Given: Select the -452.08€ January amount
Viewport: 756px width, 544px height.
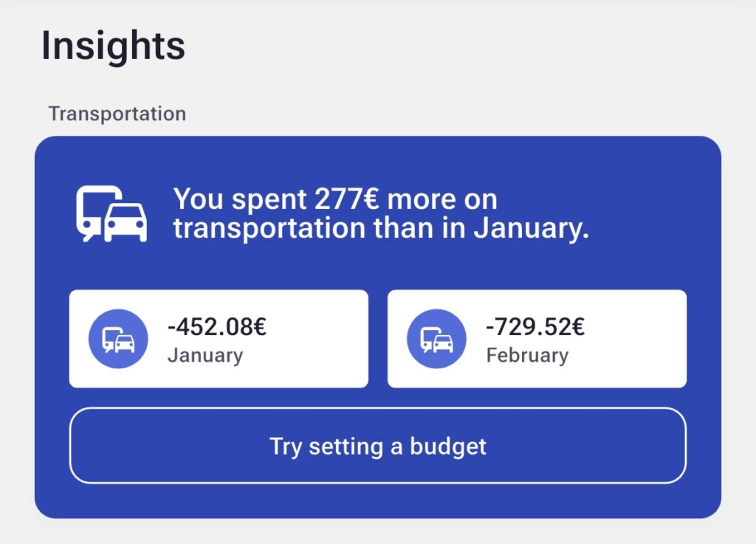Looking at the screenshot, I should pyautogui.click(x=217, y=326).
